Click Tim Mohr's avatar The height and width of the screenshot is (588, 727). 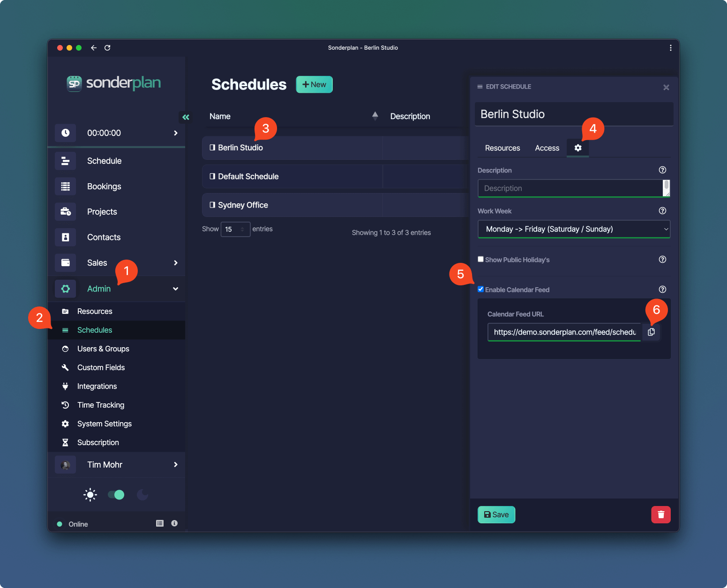(x=66, y=465)
